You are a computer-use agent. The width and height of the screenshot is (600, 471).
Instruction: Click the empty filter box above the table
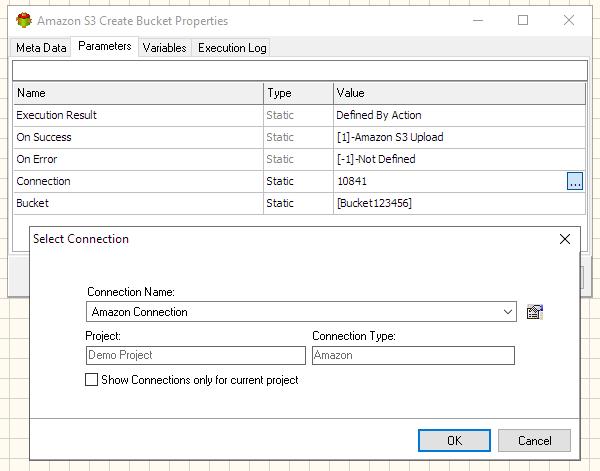[x=300, y=70]
